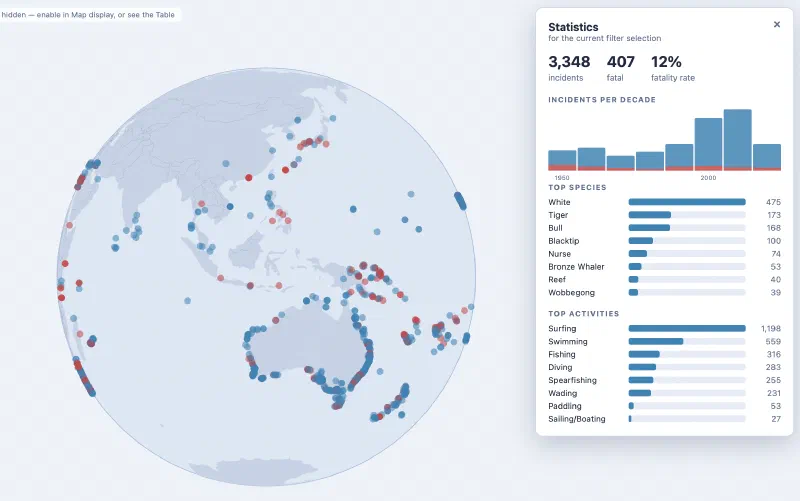The height and width of the screenshot is (501, 800).
Task: Click the Surfing bar of 1,198
Action: click(687, 329)
